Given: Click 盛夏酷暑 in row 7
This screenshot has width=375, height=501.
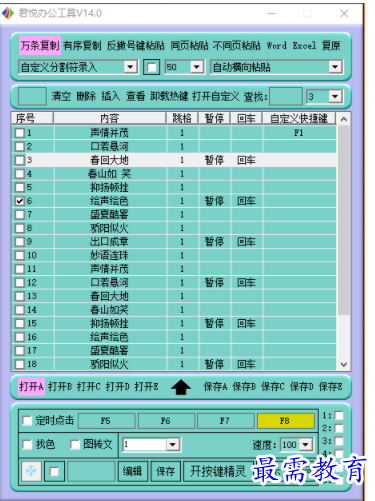Looking at the screenshot, I should pyautogui.click(x=109, y=215).
